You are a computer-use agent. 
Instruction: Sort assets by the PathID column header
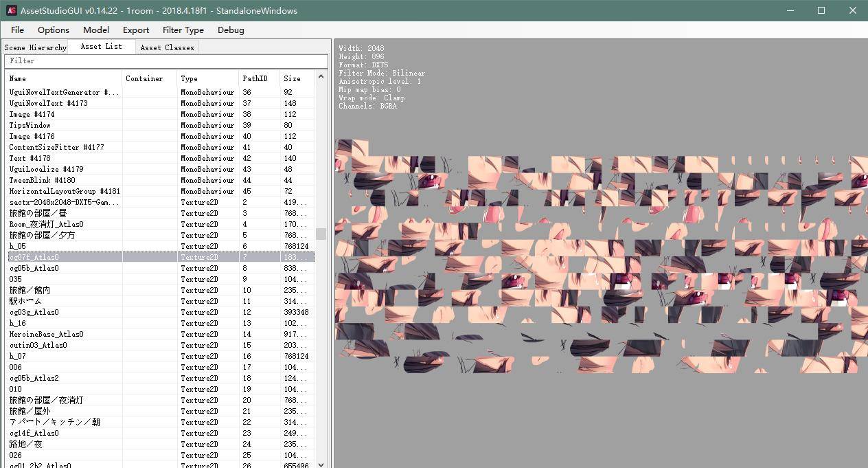coord(260,78)
